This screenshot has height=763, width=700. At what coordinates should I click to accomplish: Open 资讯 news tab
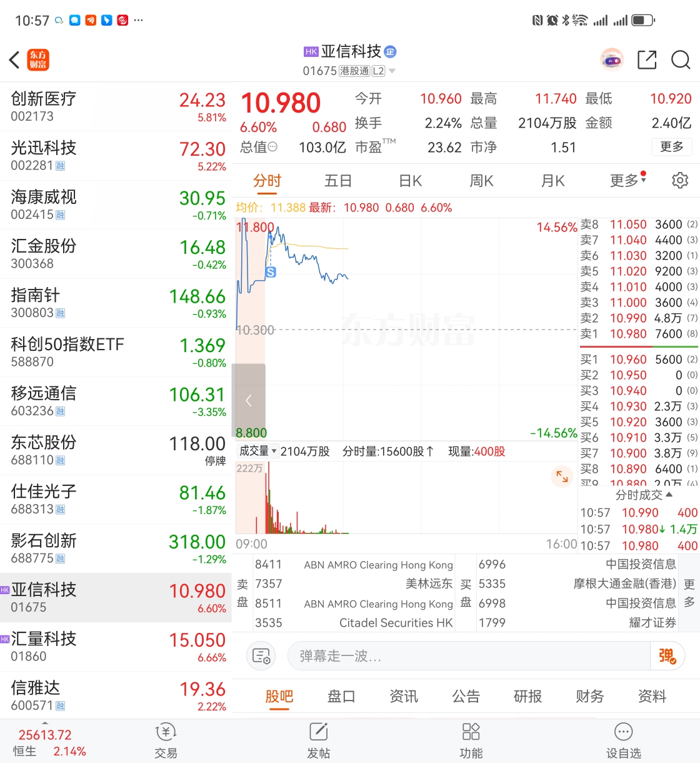click(404, 697)
